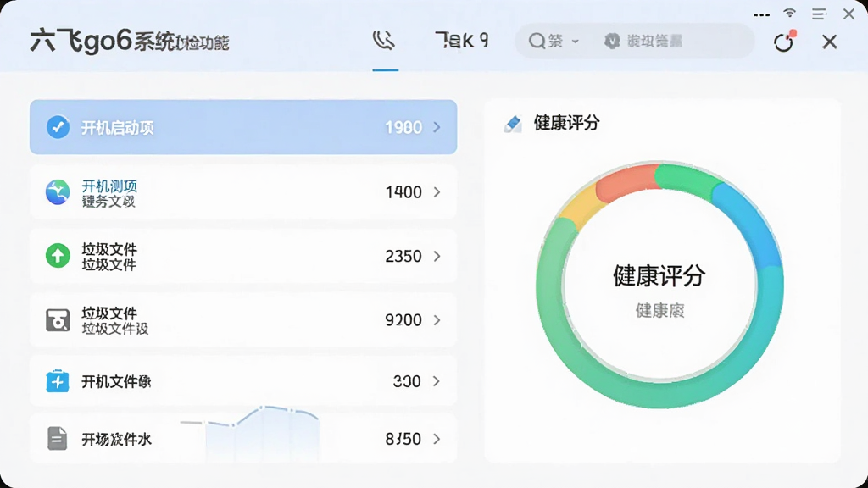Select the 开机测项 row label
The height and width of the screenshot is (488, 868).
click(x=109, y=186)
